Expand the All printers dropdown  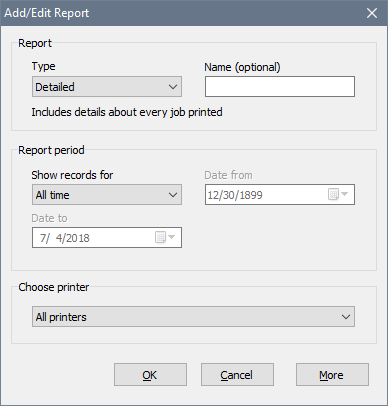point(193,317)
